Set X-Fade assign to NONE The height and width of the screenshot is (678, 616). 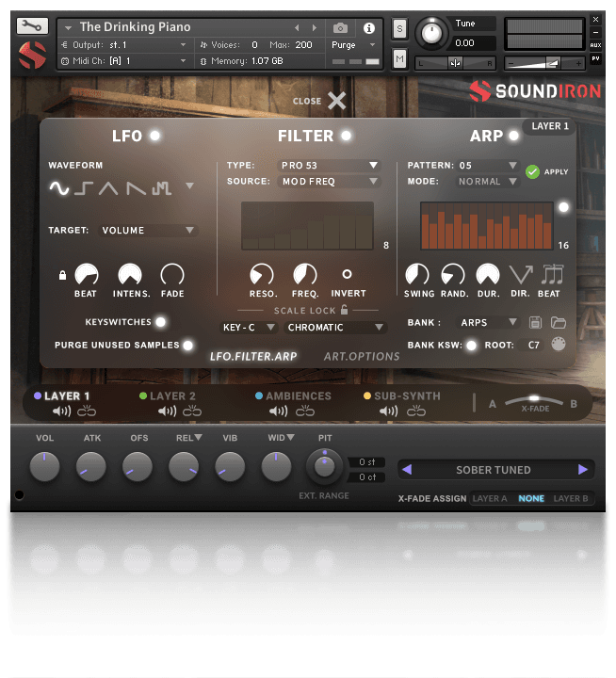tap(531, 498)
